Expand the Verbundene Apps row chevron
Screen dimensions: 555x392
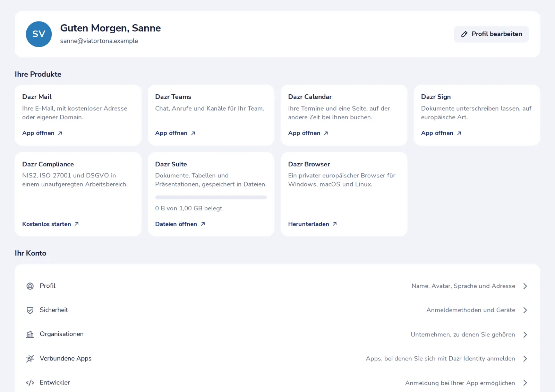(x=525, y=359)
